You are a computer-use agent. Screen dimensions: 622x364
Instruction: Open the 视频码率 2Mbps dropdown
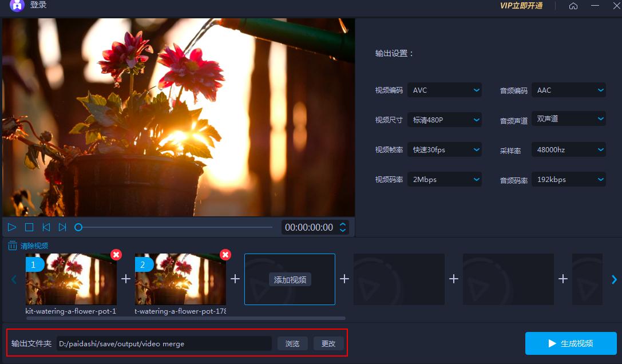click(x=445, y=179)
